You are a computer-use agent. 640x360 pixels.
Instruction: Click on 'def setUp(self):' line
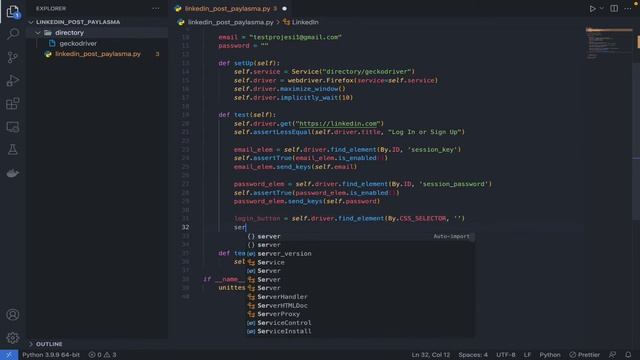pos(249,63)
